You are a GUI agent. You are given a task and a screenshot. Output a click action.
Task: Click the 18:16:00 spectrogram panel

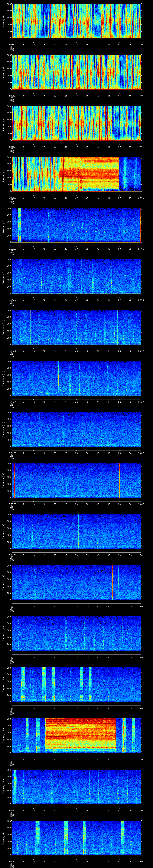click(77, 21)
